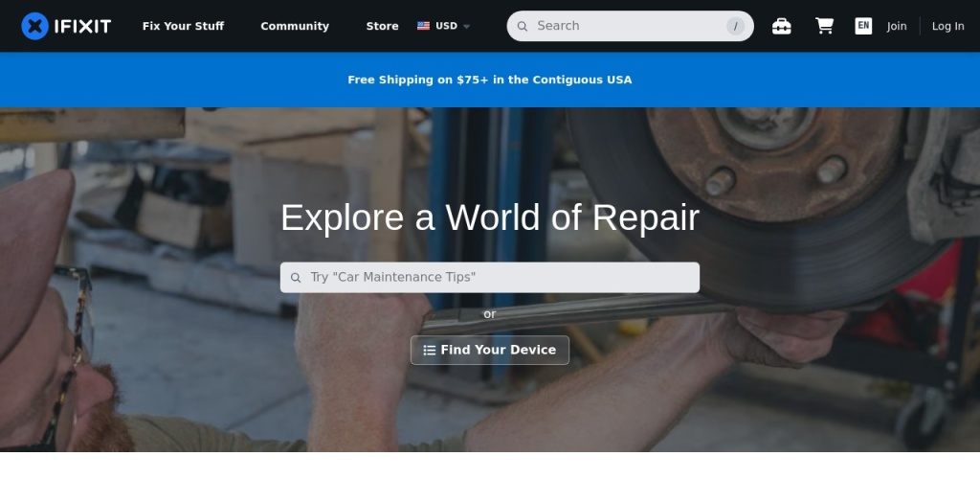Viewport: 980px width, 479px height.
Task: Click the slash shortcut badge in search
Action: click(736, 26)
